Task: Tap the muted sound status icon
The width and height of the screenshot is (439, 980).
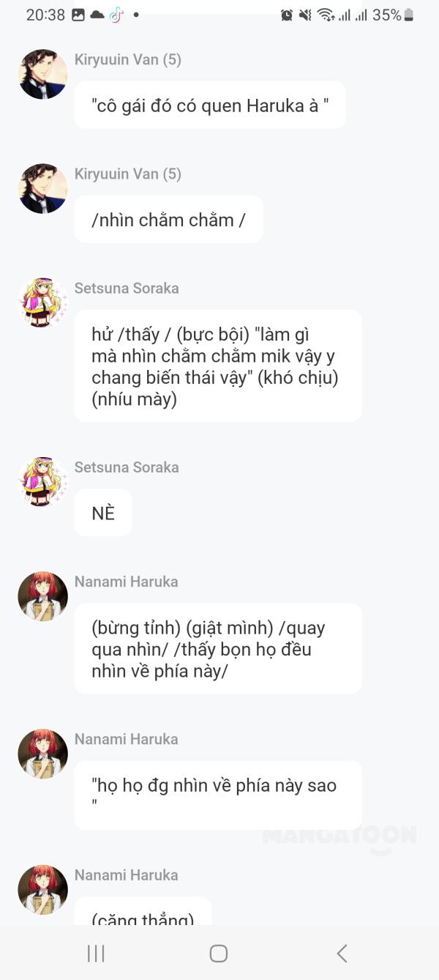Action: coord(305,15)
